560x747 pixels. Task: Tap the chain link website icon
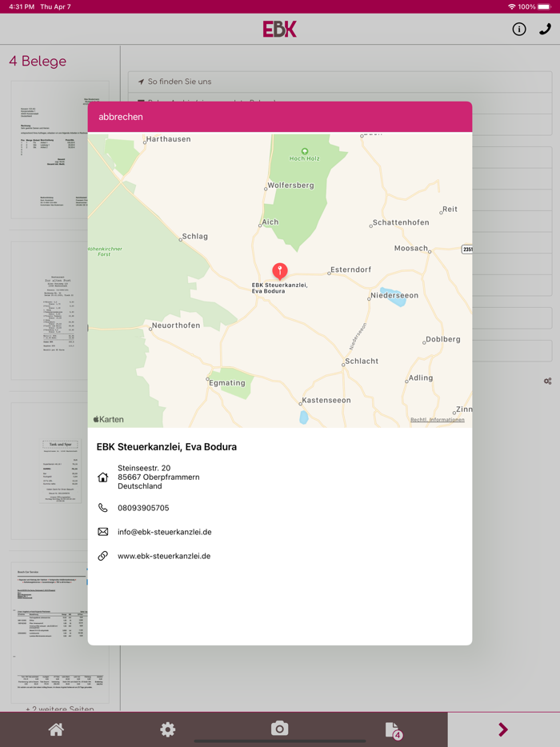(103, 556)
